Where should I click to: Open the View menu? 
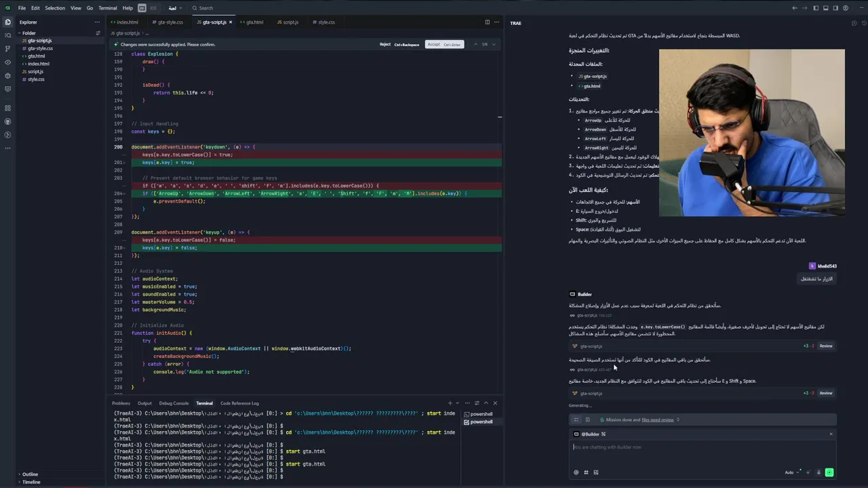click(76, 8)
